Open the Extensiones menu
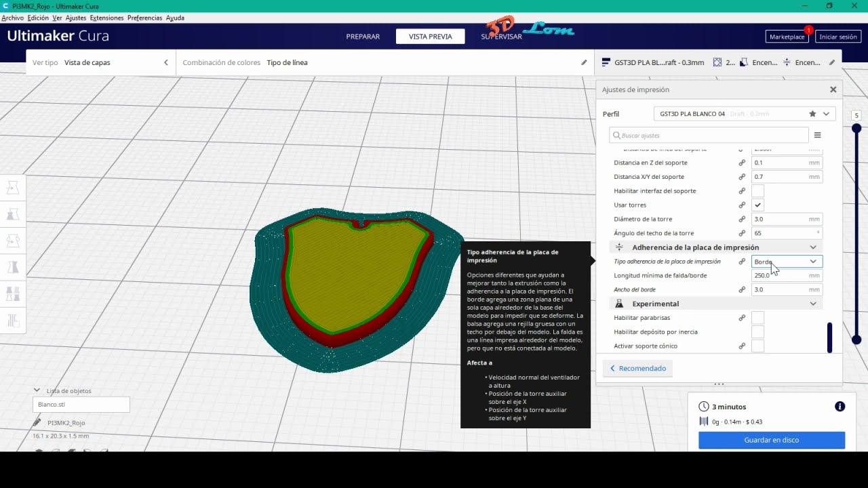The height and width of the screenshot is (488, 868). pos(107,18)
